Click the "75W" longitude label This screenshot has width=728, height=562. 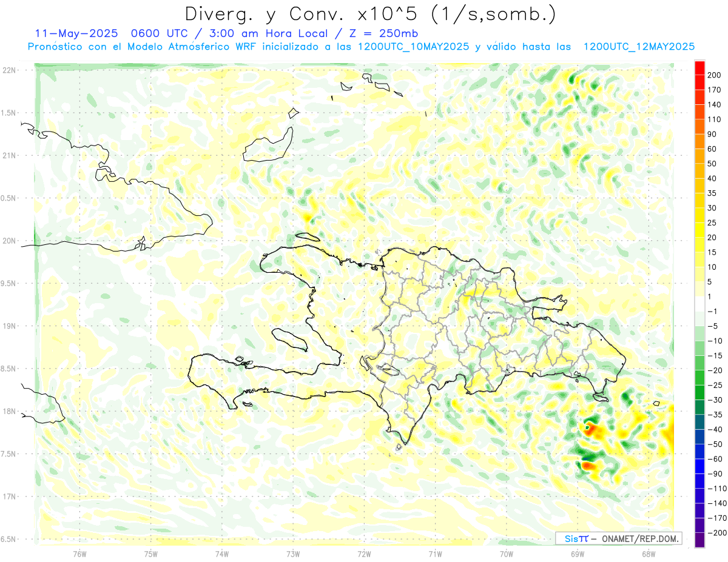coord(151,554)
